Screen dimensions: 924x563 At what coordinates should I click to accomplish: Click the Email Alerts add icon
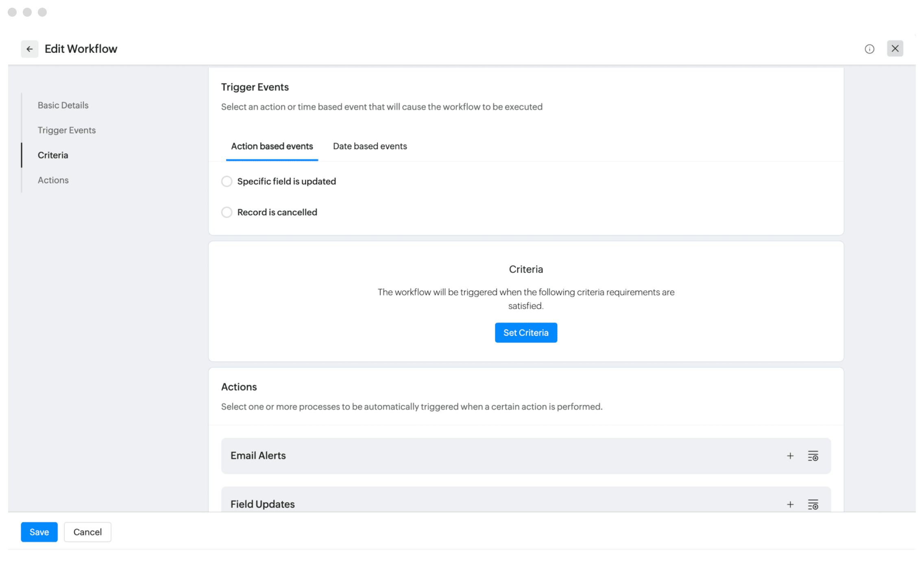point(789,456)
